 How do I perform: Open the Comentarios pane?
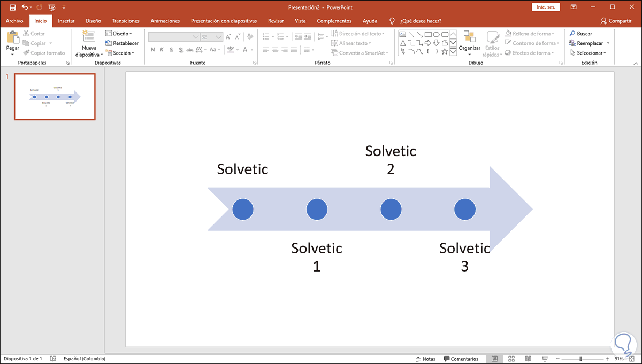tap(461, 359)
